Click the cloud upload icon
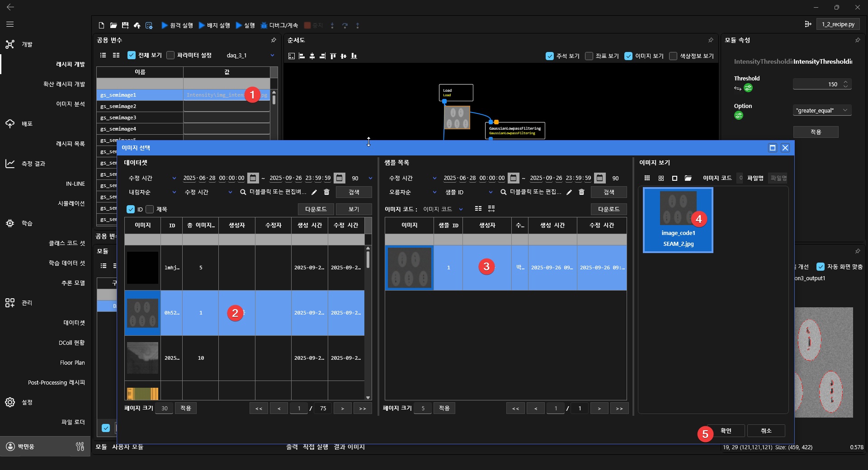Screen dimensions: 868x470 click(137, 25)
